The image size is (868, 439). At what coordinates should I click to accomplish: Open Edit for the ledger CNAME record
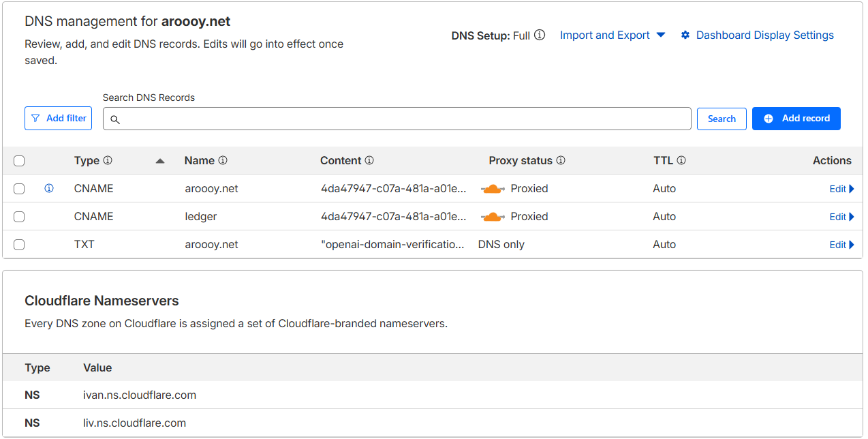pyautogui.click(x=841, y=217)
